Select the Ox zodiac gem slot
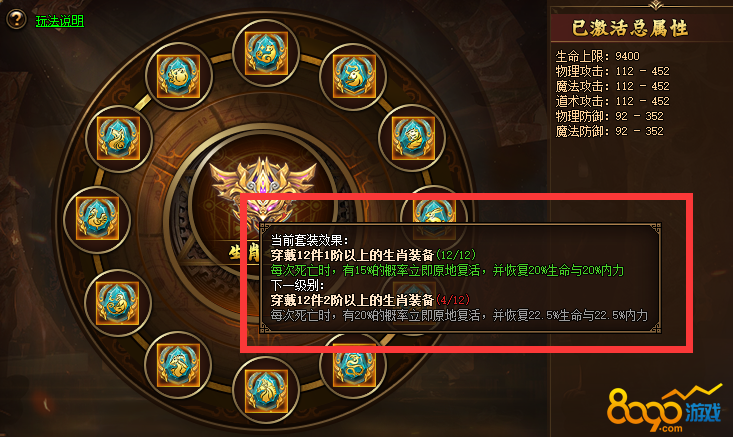This screenshot has height=437, width=733. click(x=354, y=77)
